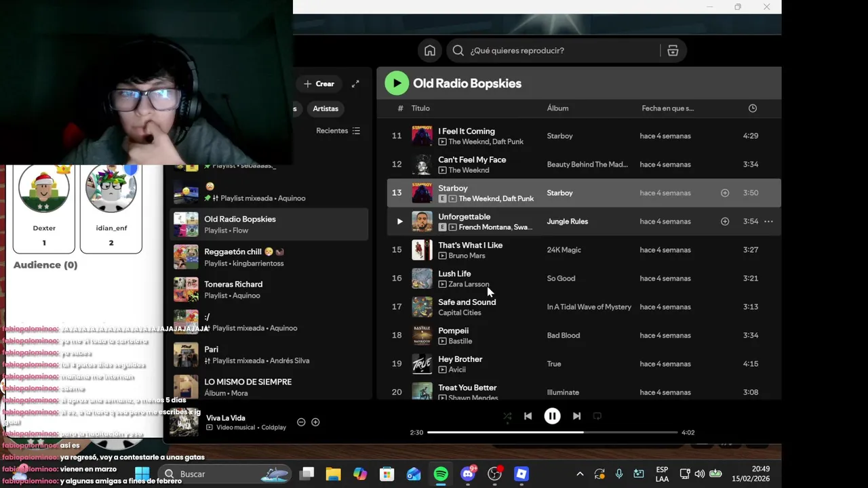Click the microphone tray icon
Screen dimensions: 868x488
click(619, 474)
